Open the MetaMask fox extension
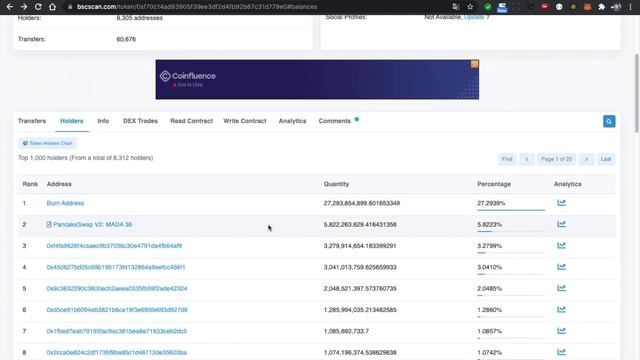The width and height of the screenshot is (640, 360). 587,7
